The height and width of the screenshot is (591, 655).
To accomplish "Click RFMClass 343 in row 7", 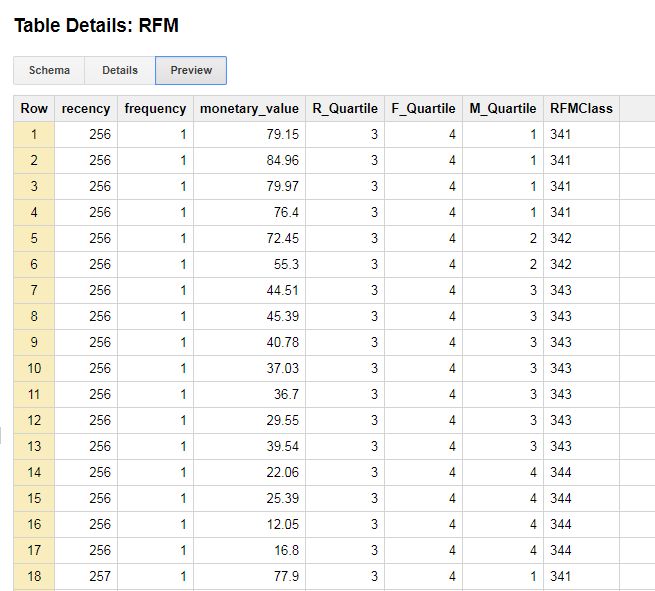I will 561,290.
